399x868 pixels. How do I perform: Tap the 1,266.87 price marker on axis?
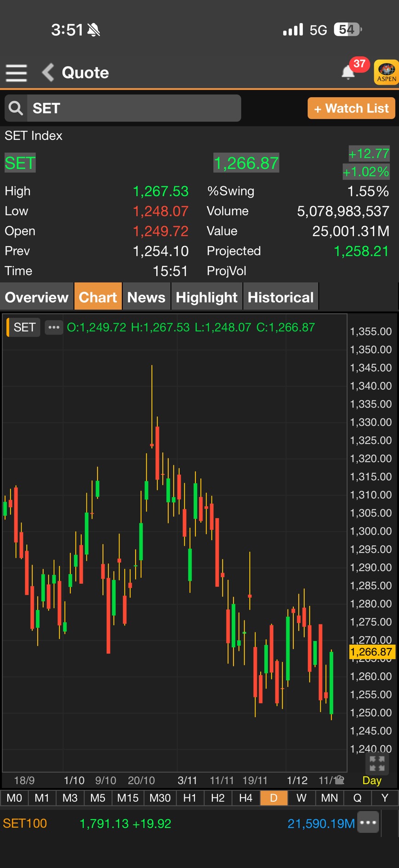tap(371, 652)
